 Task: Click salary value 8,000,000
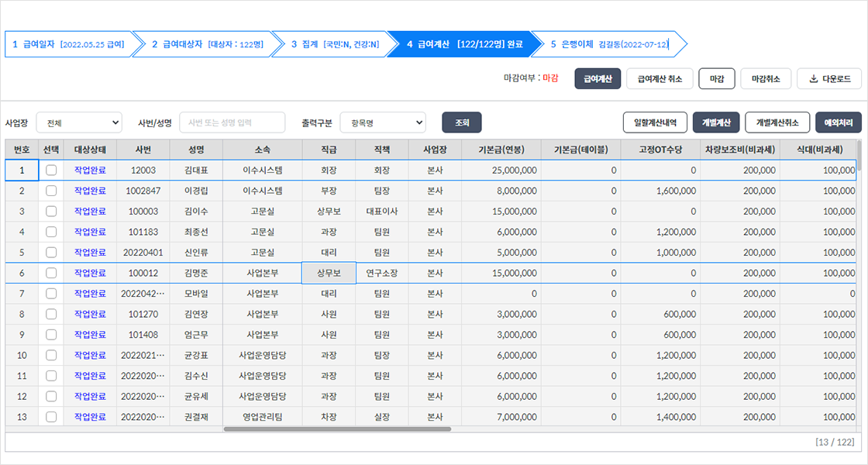tap(516, 191)
